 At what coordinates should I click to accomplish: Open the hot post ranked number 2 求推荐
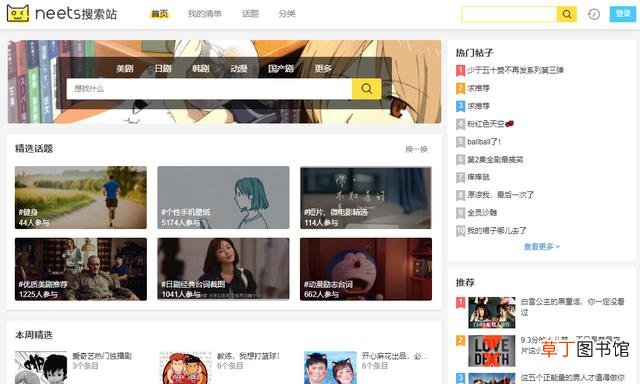click(x=478, y=88)
